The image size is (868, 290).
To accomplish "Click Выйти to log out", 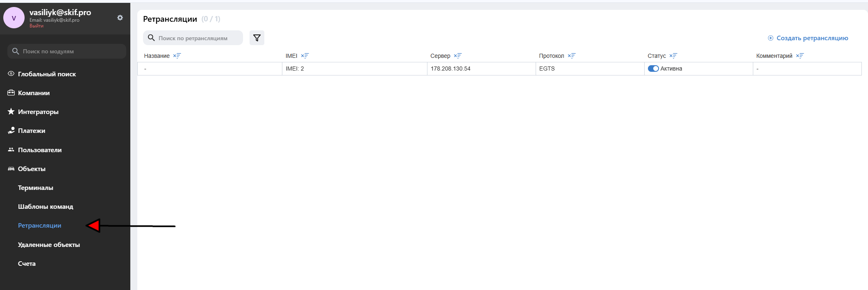I will pos(36,26).
